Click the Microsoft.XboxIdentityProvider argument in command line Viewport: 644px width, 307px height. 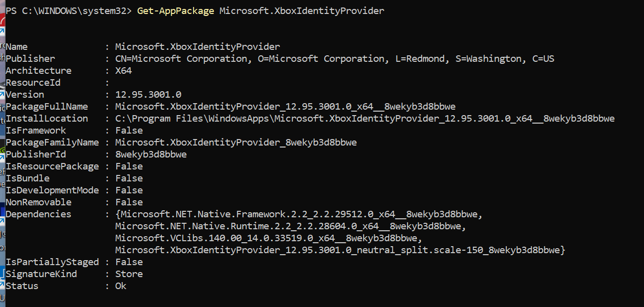pyautogui.click(x=302, y=10)
